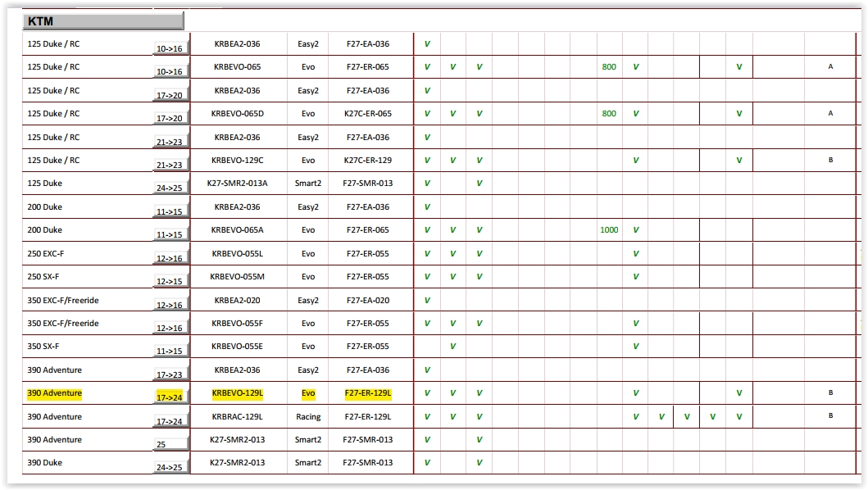Select the Racing type cell
Viewport: 868px width, 490px height.
click(x=308, y=417)
